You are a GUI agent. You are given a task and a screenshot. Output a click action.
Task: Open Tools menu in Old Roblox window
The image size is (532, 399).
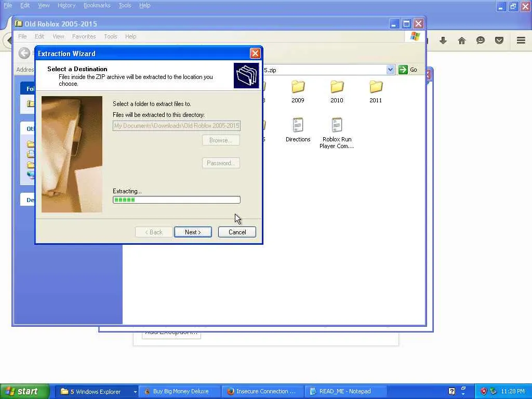110,36
